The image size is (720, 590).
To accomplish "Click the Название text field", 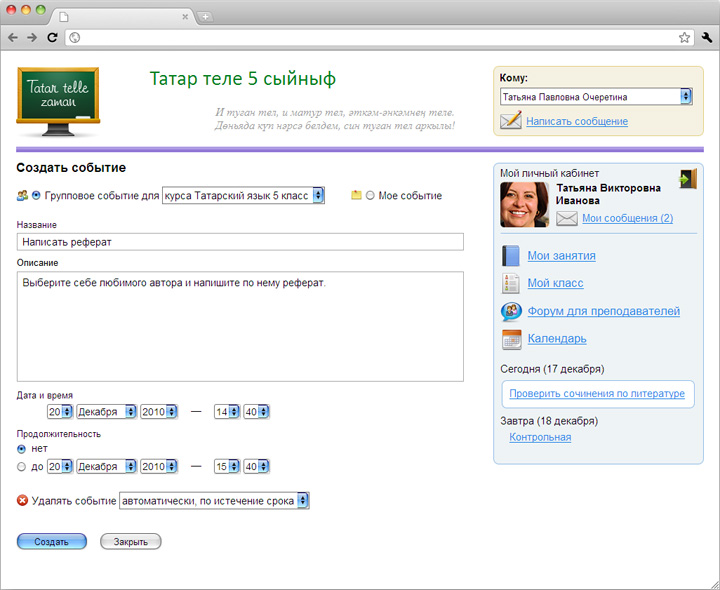I will tap(240, 242).
